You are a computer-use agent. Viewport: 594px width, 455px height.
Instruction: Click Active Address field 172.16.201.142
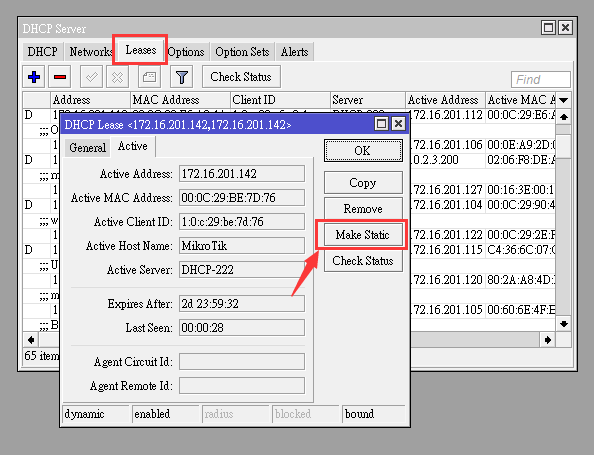[x=242, y=174]
